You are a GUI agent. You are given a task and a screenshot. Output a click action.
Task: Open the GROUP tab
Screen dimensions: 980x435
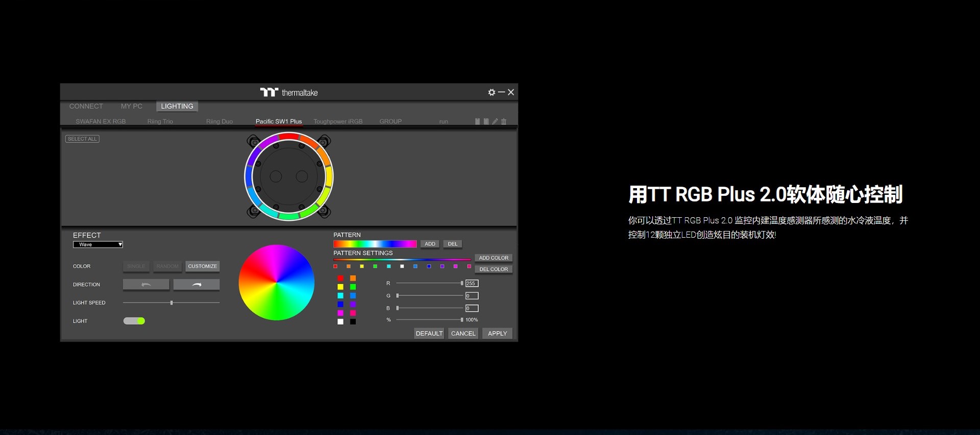tap(390, 121)
